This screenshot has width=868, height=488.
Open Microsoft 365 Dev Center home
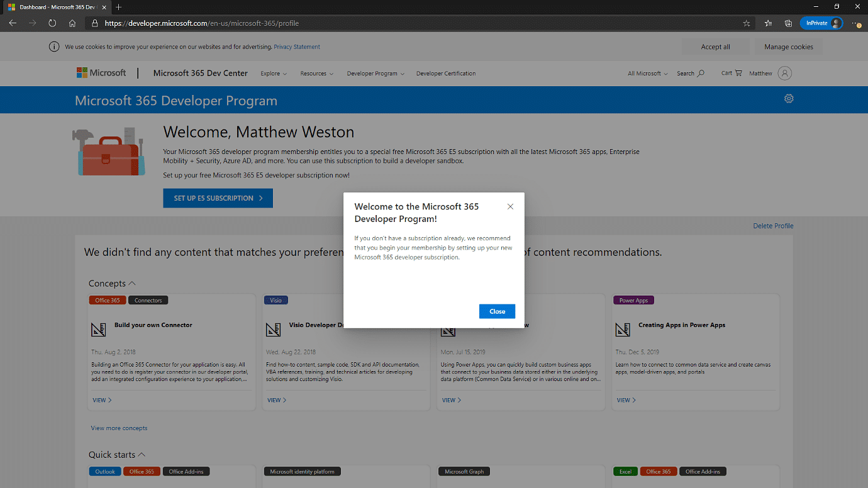[x=201, y=73]
